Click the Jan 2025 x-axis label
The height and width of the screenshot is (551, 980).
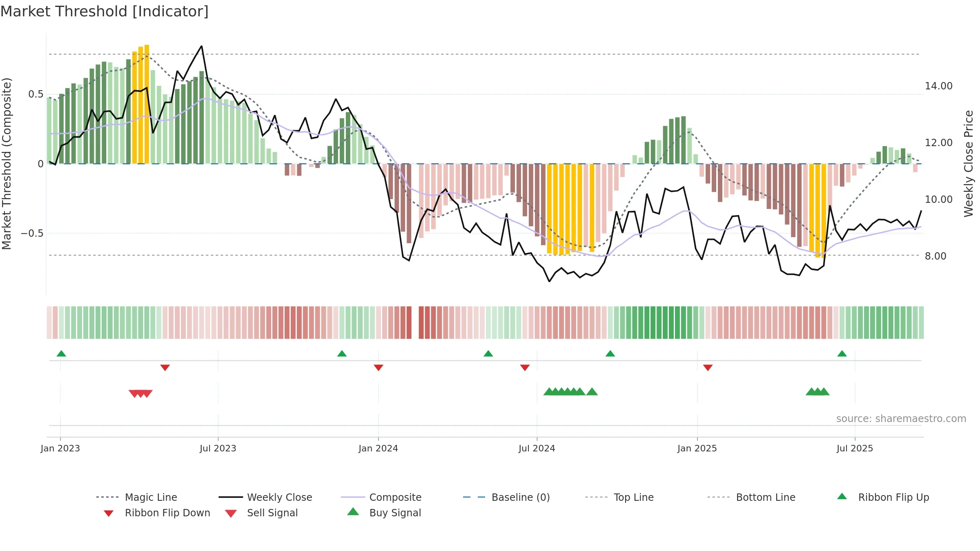pyautogui.click(x=697, y=448)
